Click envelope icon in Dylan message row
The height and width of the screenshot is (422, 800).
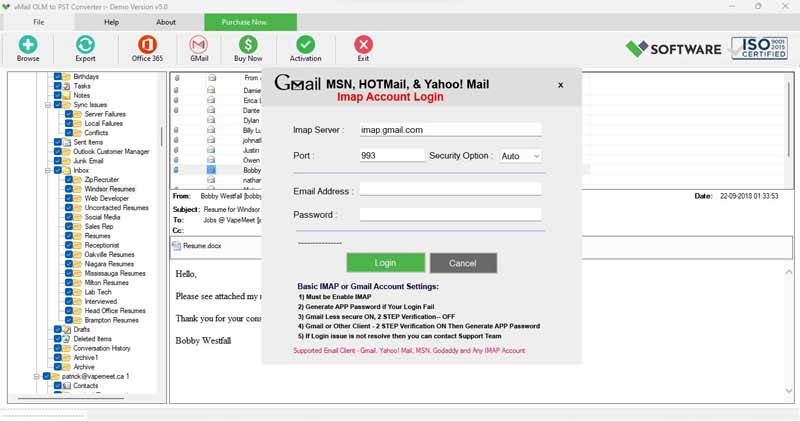(211, 120)
